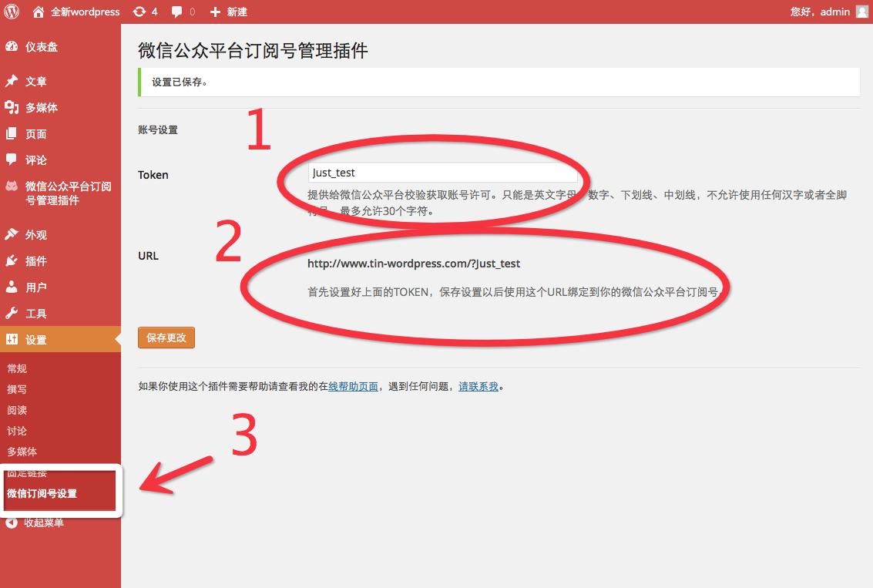Click the 设置已保存 notice text
The image size is (873, 588).
tap(180, 82)
